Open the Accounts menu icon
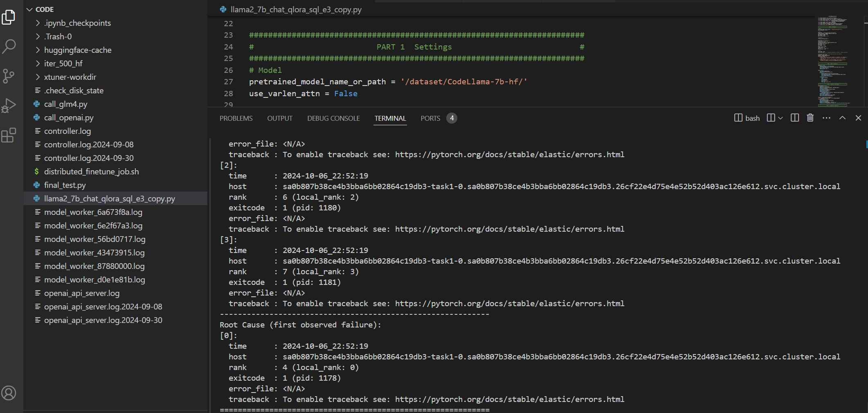Screen dimensions: 868x413 coord(9,393)
